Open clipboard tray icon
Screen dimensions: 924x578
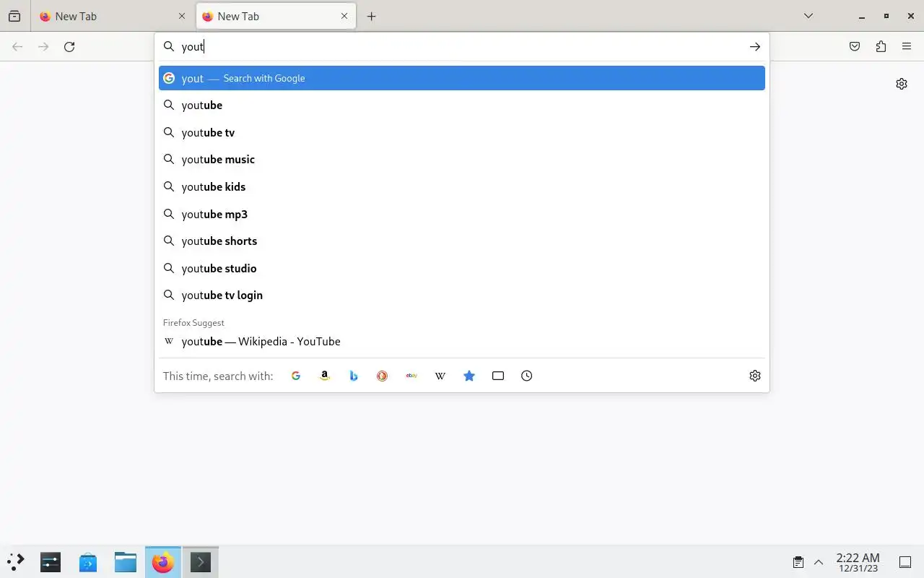(x=798, y=562)
